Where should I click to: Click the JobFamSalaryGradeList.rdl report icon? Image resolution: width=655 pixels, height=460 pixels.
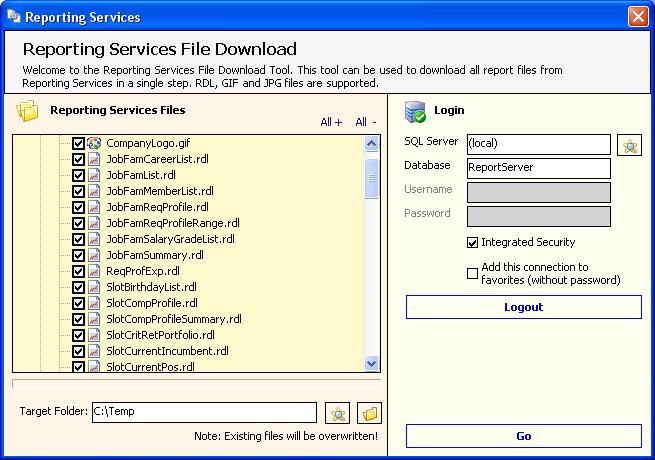click(94, 239)
